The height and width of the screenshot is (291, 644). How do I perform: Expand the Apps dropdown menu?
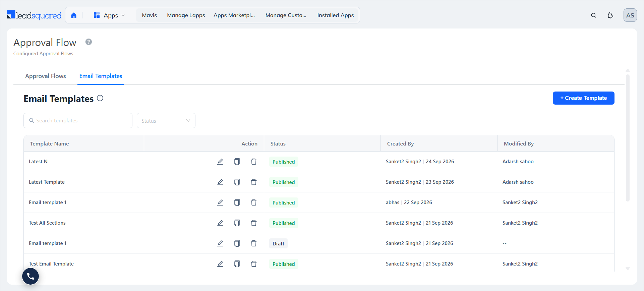pyautogui.click(x=109, y=15)
